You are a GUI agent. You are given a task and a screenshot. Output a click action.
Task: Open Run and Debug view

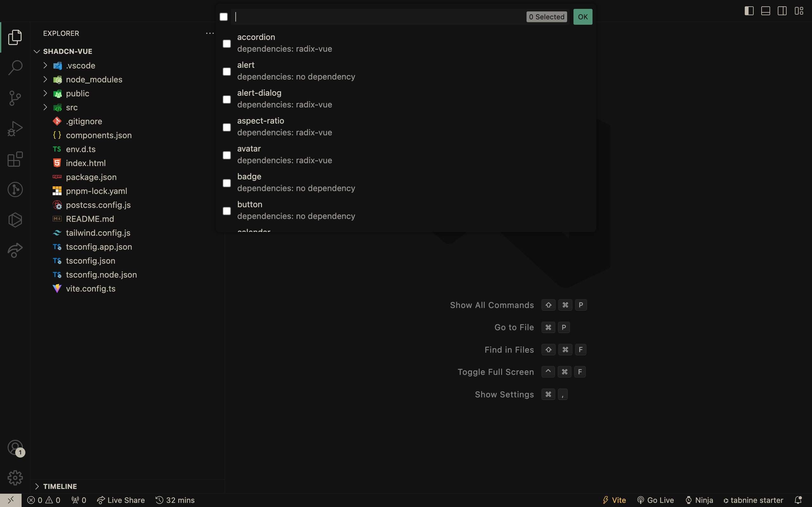pos(15,128)
